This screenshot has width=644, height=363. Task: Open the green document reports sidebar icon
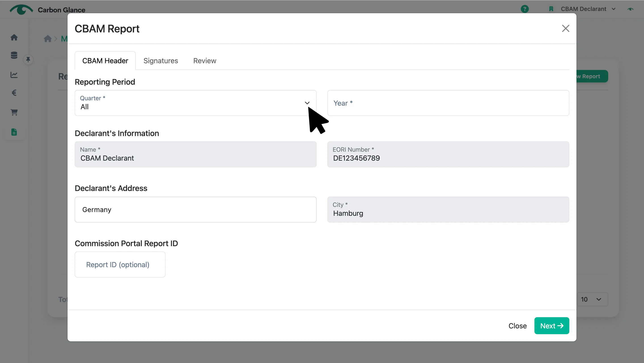(x=14, y=132)
